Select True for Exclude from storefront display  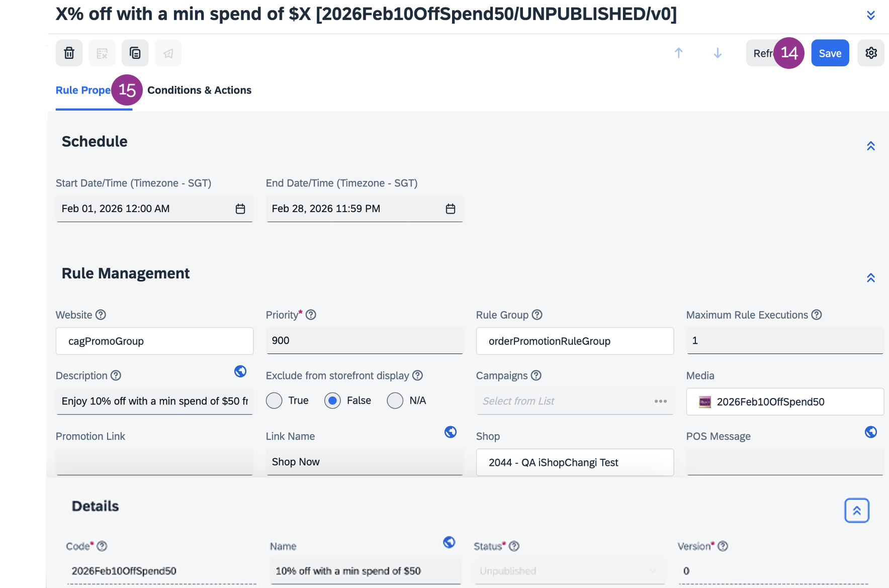click(x=274, y=401)
